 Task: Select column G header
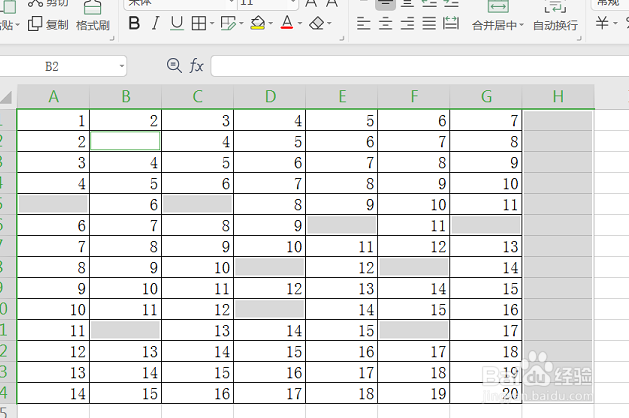[486, 97]
